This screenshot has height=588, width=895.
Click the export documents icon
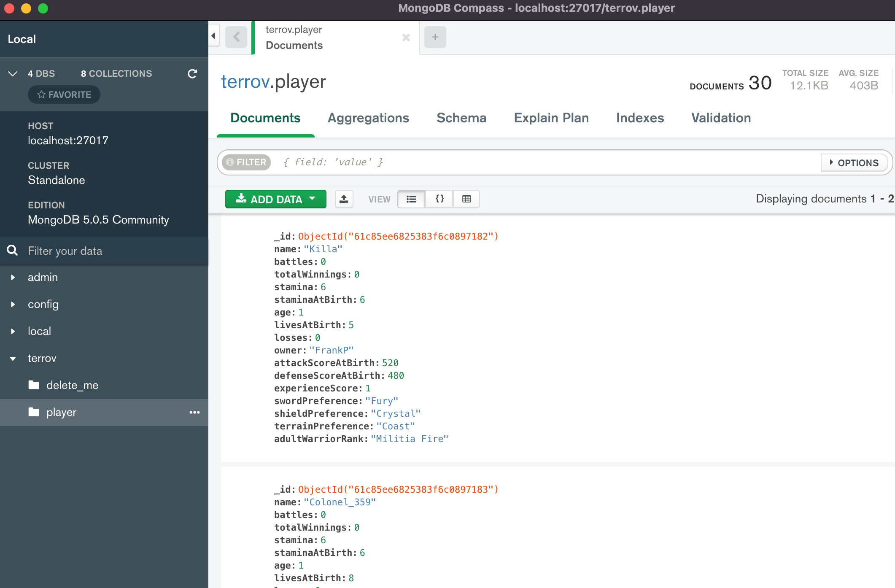(x=342, y=198)
